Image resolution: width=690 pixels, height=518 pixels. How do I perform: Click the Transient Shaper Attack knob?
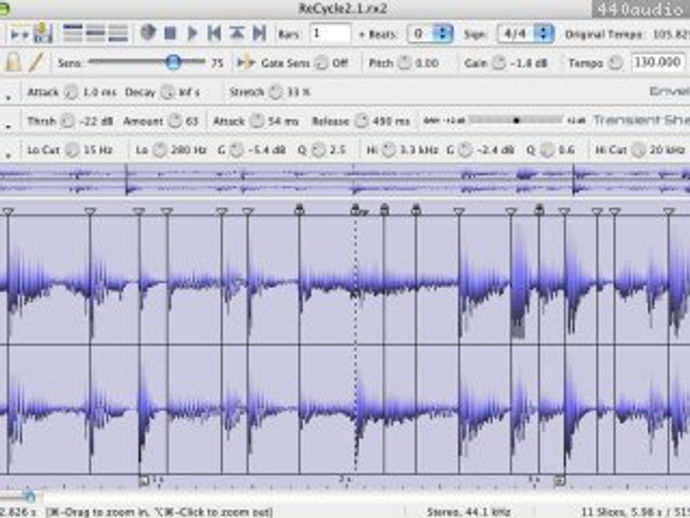257,121
